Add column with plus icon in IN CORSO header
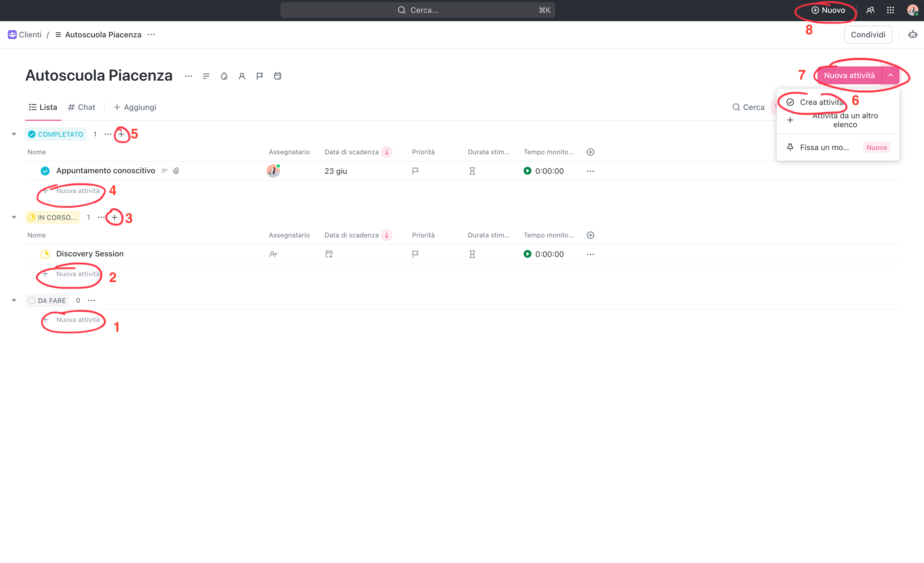924x563 pixels. pos(590,235)
